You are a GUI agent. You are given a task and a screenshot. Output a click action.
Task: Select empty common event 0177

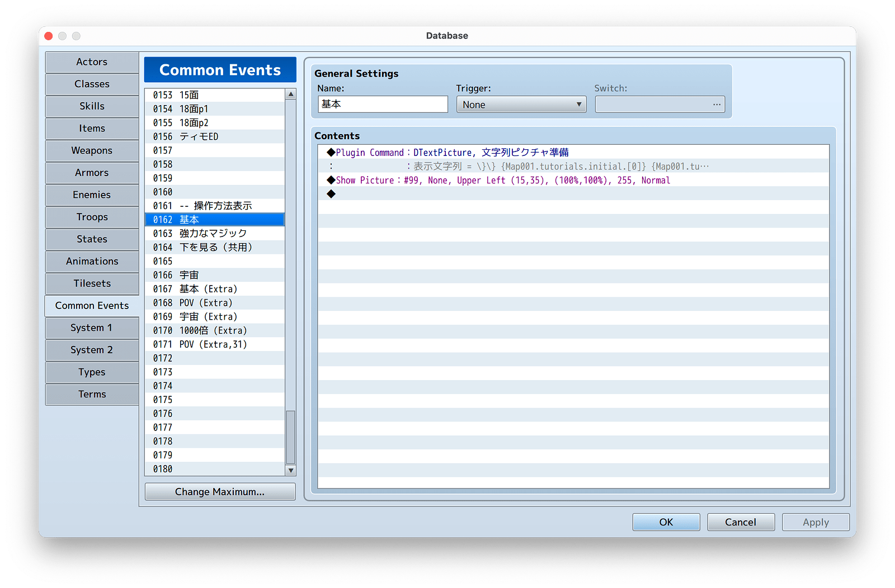point(215,427)
